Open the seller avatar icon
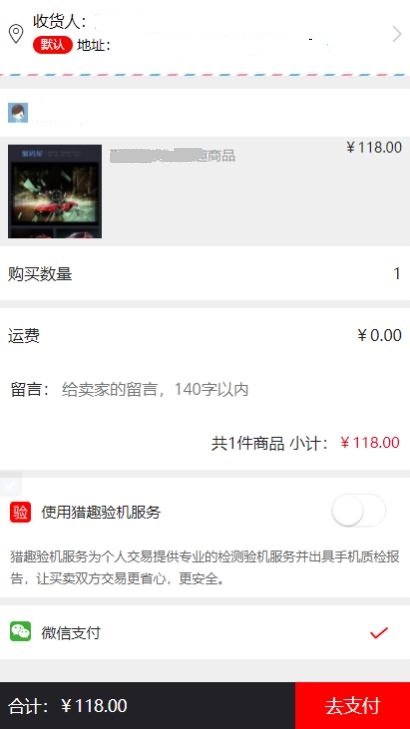 click(x=18, y=113)
